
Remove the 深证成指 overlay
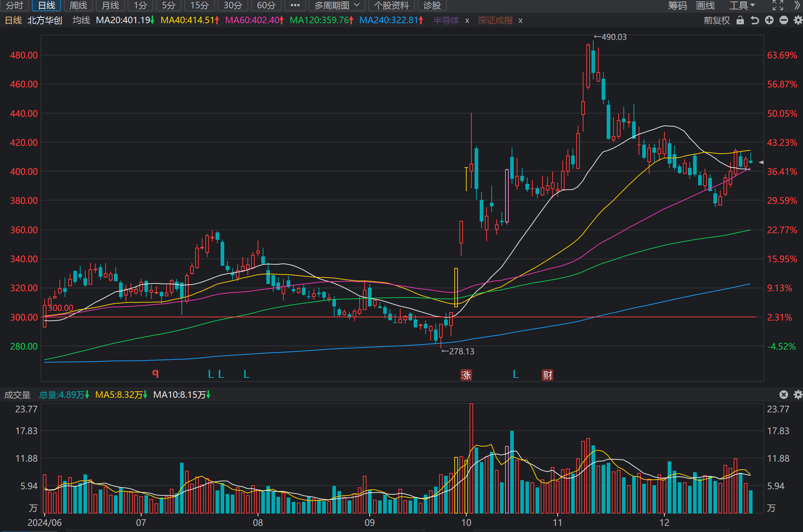(x=520, y=21)
